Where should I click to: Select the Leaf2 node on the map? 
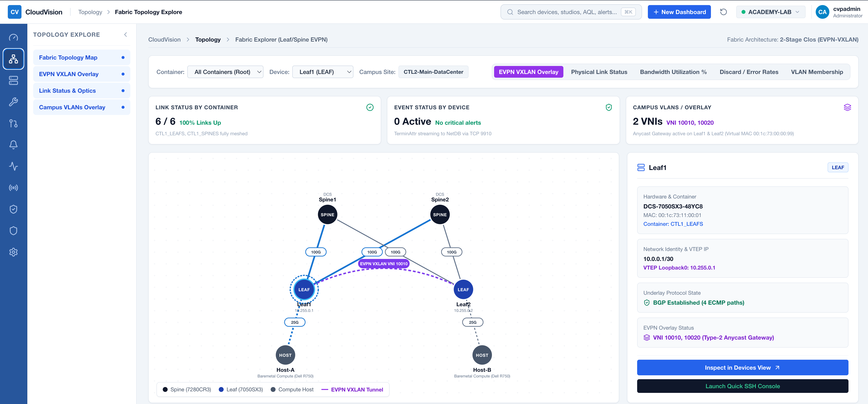(x=463, y=289)
